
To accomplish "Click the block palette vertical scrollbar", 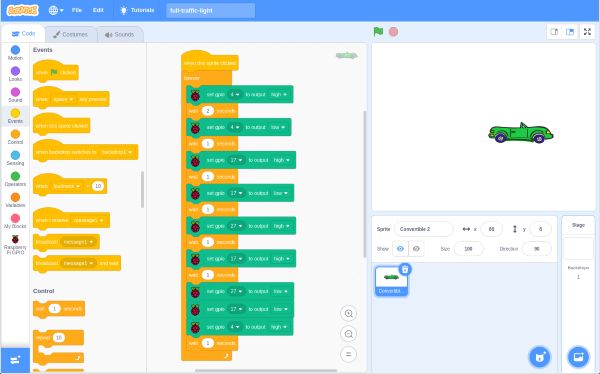I will tap(143, 189).
